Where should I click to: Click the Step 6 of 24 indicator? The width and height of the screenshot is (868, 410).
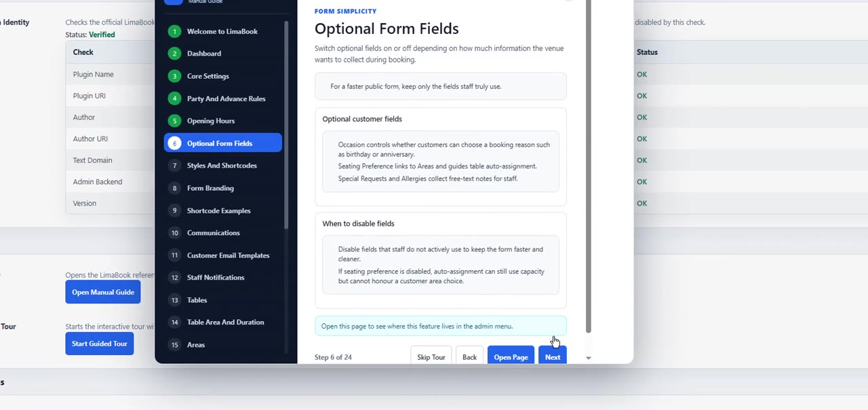click(x=333, y=357)
